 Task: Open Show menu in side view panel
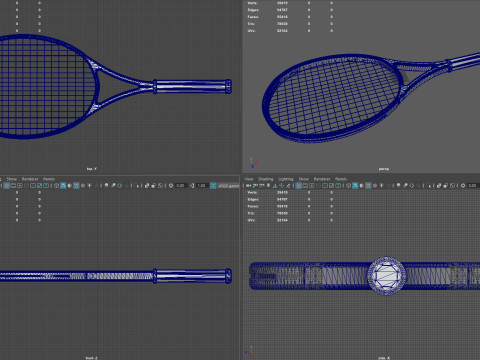(x=304, y=179)
